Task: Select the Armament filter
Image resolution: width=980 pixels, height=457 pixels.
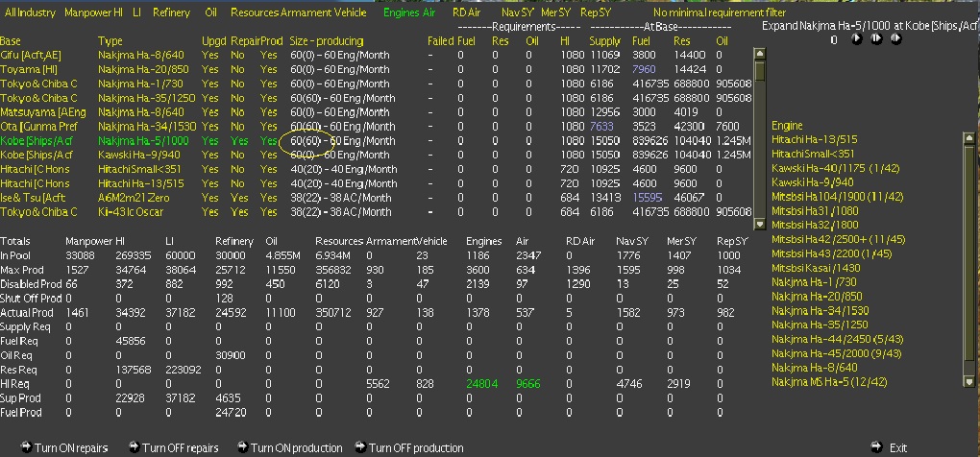Action: pyautogui.click(x=305, y=12)
